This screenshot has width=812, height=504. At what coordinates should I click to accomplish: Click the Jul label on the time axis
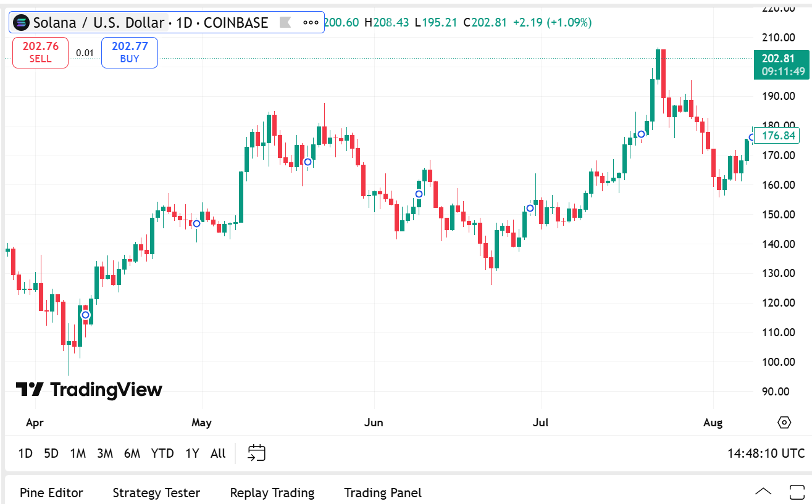(x=541, y=423)
